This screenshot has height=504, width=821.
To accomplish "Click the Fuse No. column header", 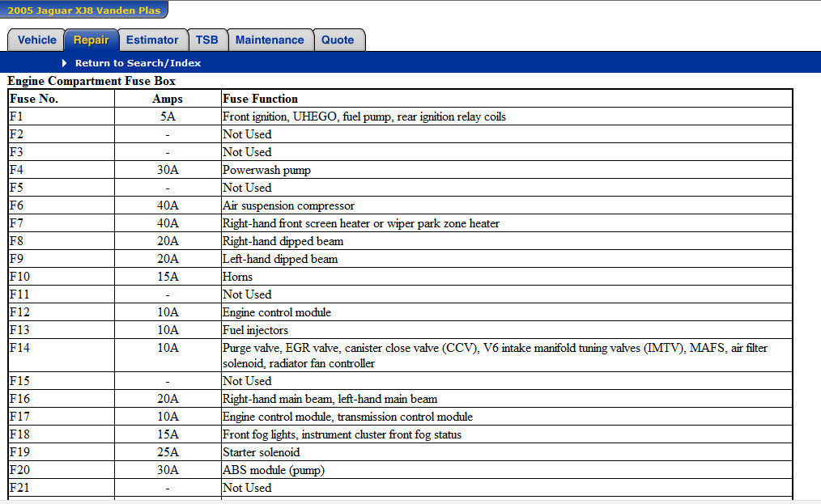I will (x=62, y=99).
